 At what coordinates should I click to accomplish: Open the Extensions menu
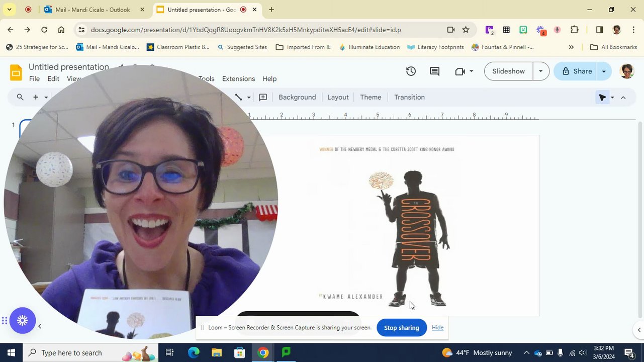coord(238,79)
